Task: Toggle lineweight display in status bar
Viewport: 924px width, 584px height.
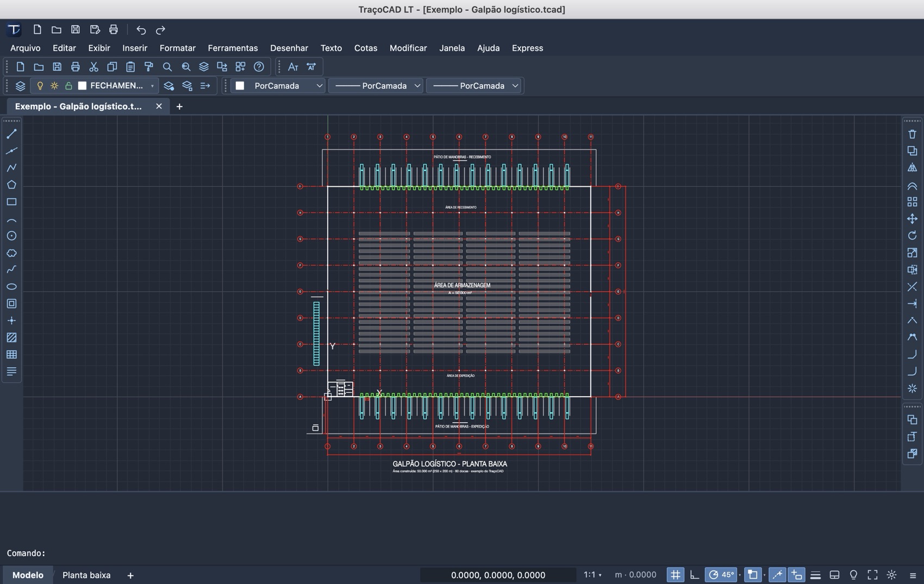Action: [815, 575]
